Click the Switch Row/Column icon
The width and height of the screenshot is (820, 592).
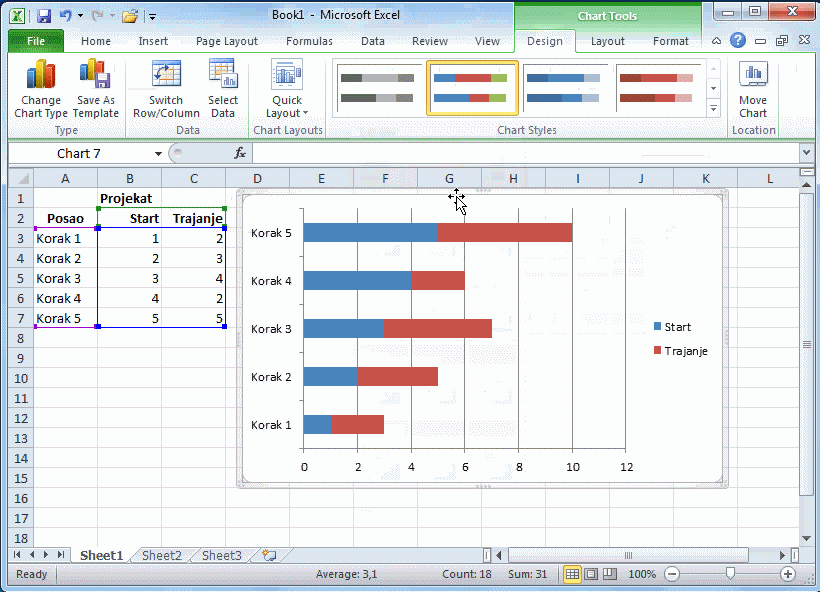click(166, 76)
